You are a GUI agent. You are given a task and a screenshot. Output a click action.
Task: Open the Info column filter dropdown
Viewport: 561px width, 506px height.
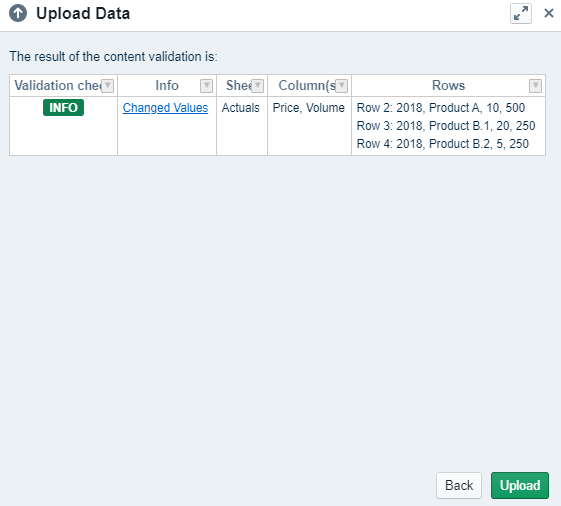coord(206,86)
